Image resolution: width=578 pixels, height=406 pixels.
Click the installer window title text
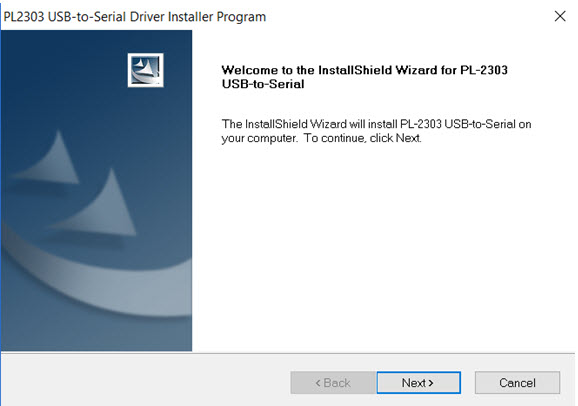(x=135, y=17)
